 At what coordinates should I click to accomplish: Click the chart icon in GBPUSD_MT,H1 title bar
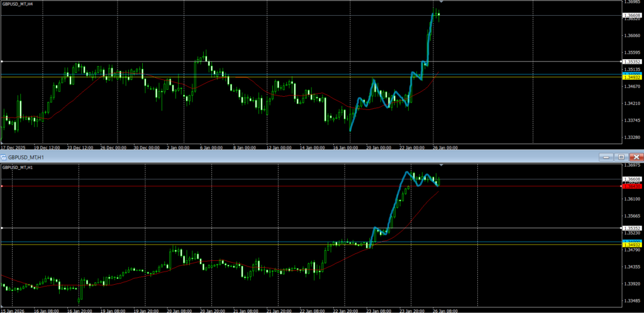tap(4, 156)
